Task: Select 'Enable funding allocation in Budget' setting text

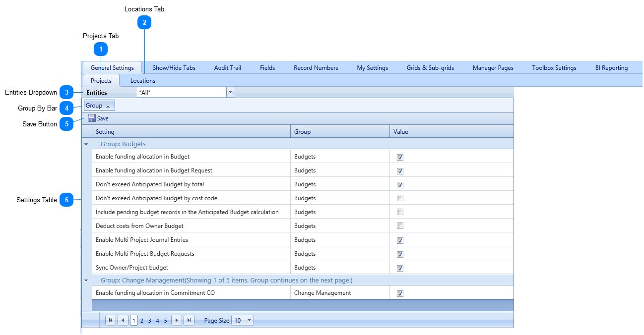Action: point(142,157)
